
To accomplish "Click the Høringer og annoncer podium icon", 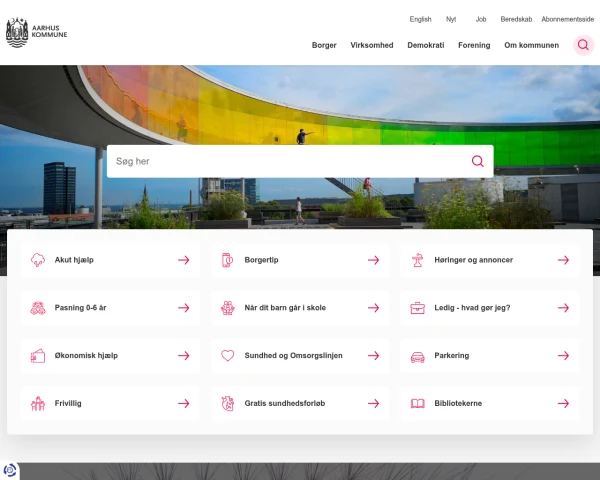I will tap(417, 260).
